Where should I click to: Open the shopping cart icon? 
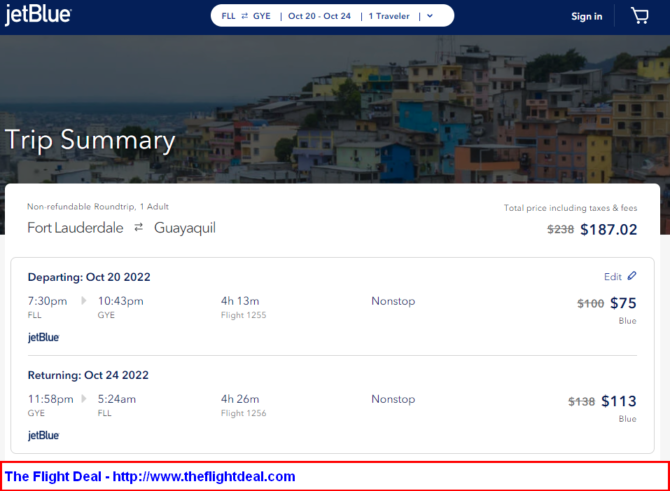640,16
